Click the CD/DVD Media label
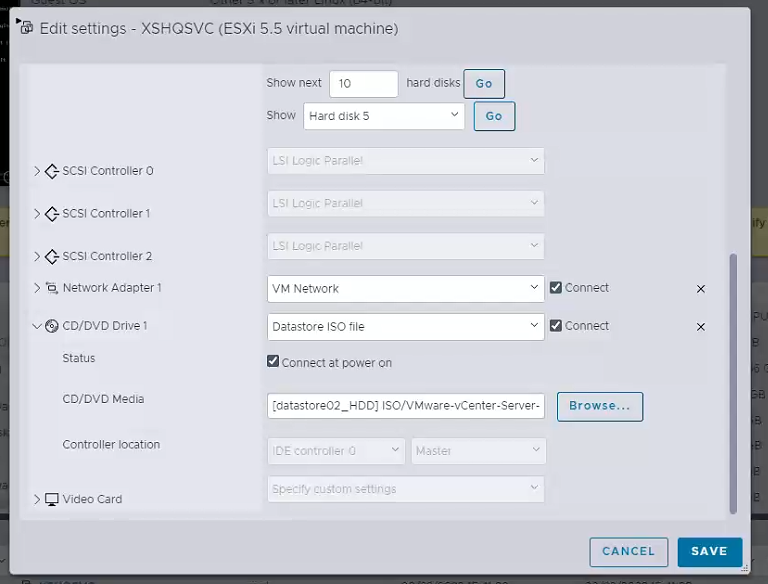This screenshot has height=584, width=768. [x=103, y=399]
